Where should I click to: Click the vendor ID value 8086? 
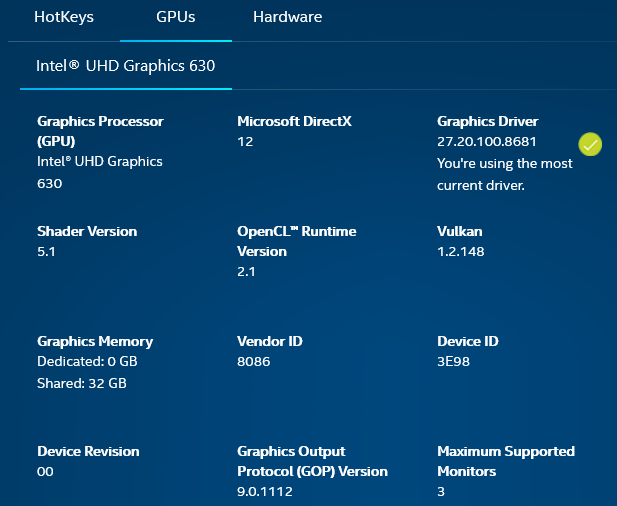coord(253,362)
